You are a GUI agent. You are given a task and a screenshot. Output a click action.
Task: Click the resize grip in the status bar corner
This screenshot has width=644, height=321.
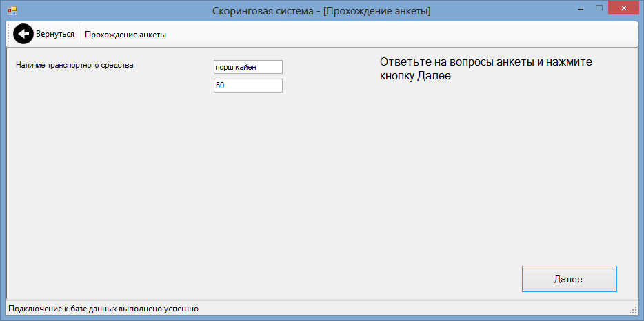pos(633,309)
